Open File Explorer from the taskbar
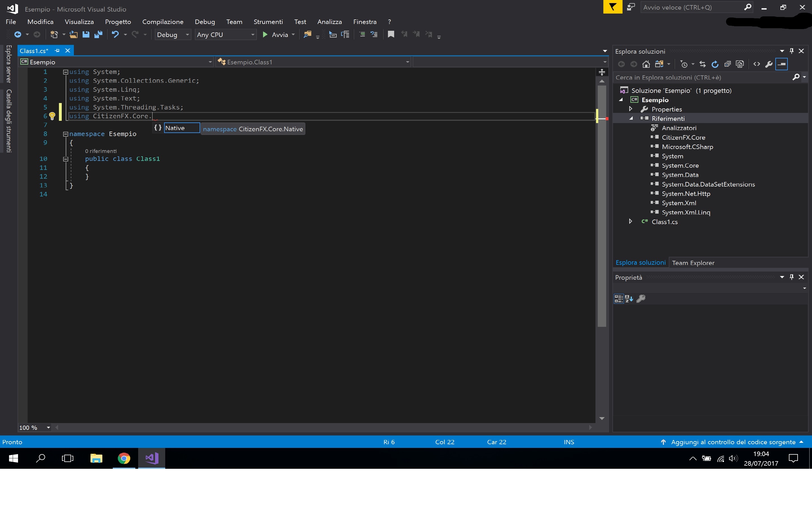Viewport: 812px width, 508px height. (x=96, y=458)
